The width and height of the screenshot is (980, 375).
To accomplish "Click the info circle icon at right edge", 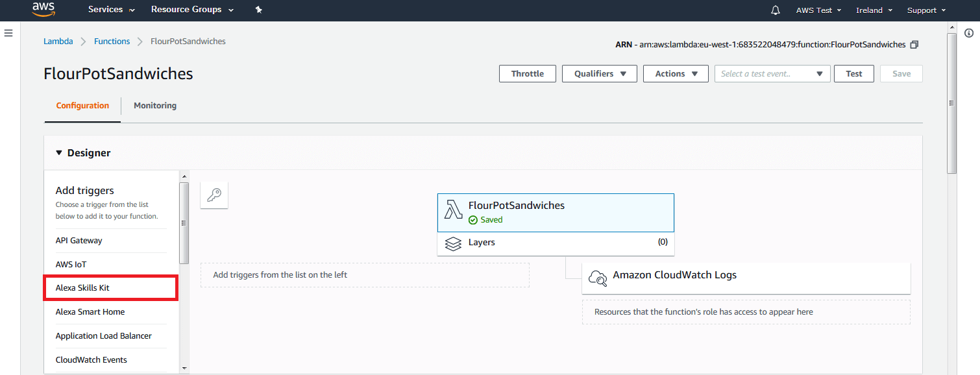I will (968, 33).
